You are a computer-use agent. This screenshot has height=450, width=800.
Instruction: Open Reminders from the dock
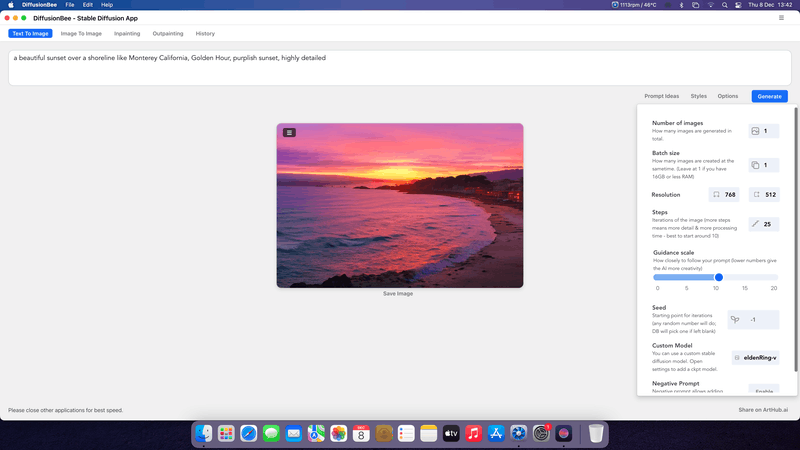(406, 434)
